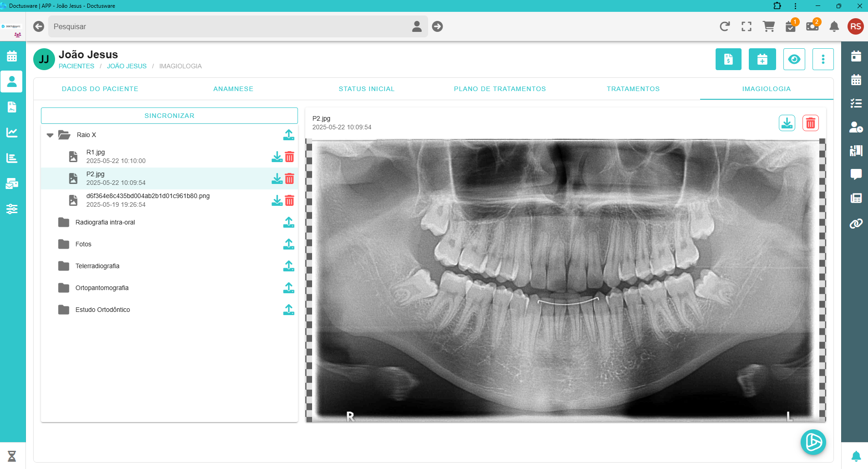The width and height of the screenshot is (868, 469).
Task: Toggle the eye visibility button
Action: [x=794, y=59]
